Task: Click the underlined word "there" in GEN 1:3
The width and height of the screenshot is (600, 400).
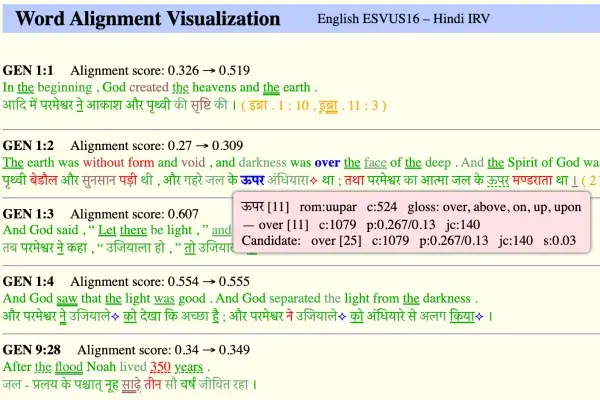Action: coord(133,230)
